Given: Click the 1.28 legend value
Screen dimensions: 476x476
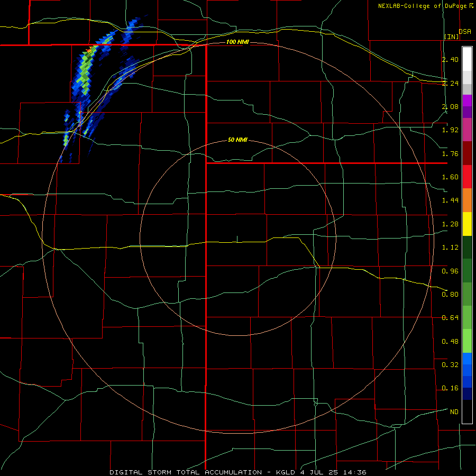Looking at the screenshot, I should 450,224.
